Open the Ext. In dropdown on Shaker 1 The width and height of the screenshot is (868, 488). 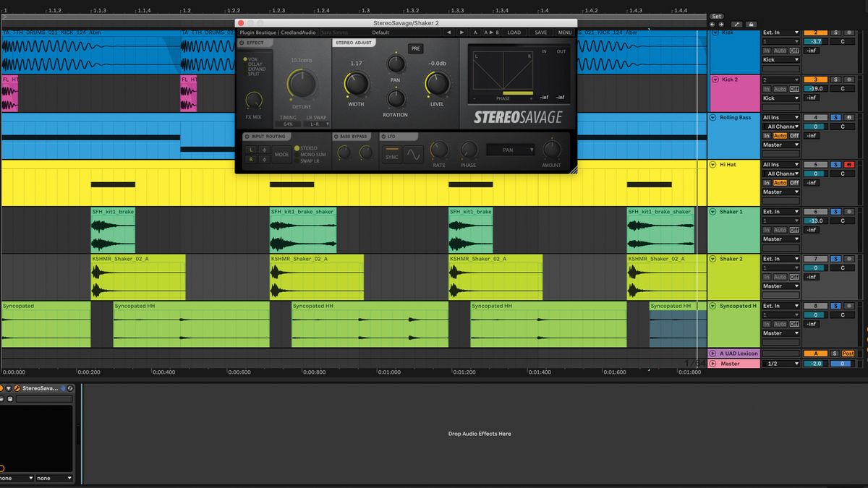780,211
